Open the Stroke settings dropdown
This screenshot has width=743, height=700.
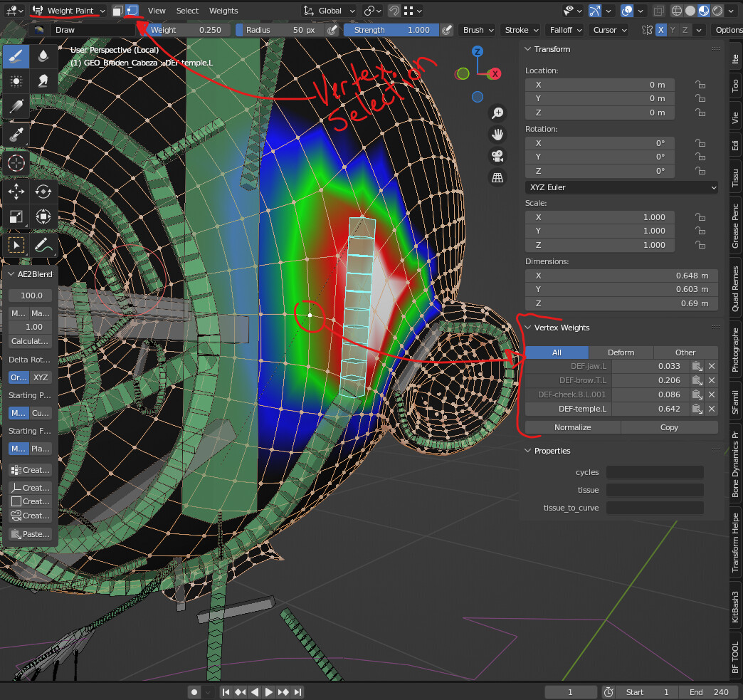point(521,30)
